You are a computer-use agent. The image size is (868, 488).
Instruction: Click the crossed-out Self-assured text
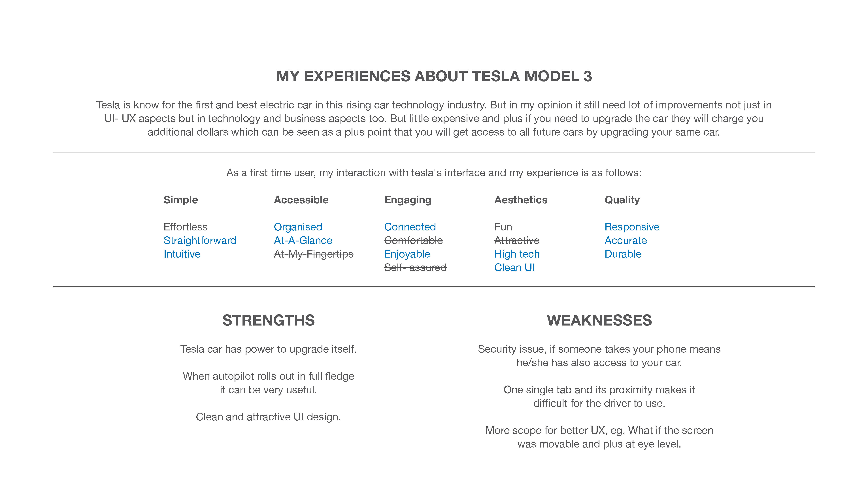coord(415,268)
